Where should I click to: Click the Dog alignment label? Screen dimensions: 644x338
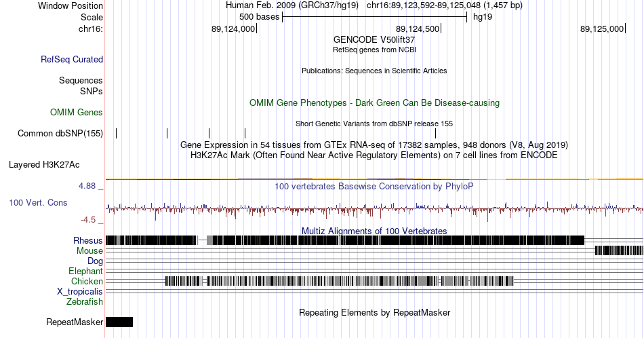click(96, 261)
